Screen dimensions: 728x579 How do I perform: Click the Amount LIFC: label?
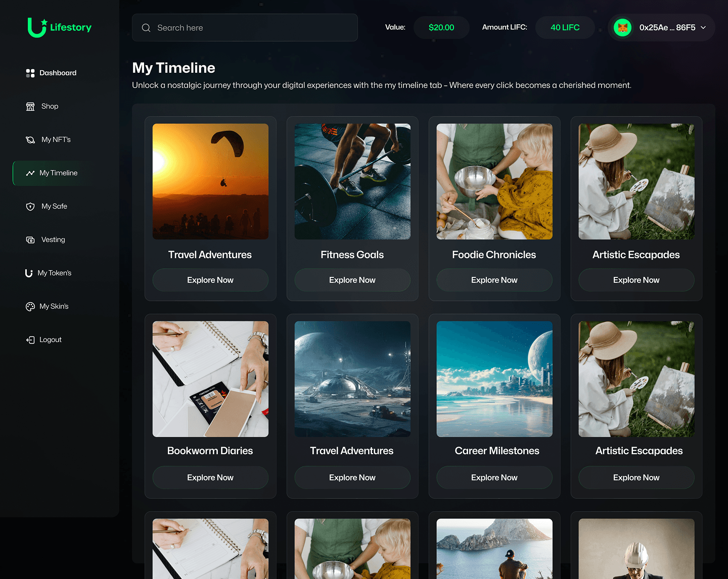[505, 27]
